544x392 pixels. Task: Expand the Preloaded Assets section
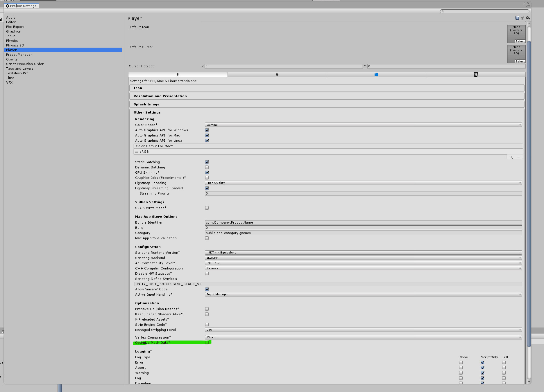pos(137,319)
